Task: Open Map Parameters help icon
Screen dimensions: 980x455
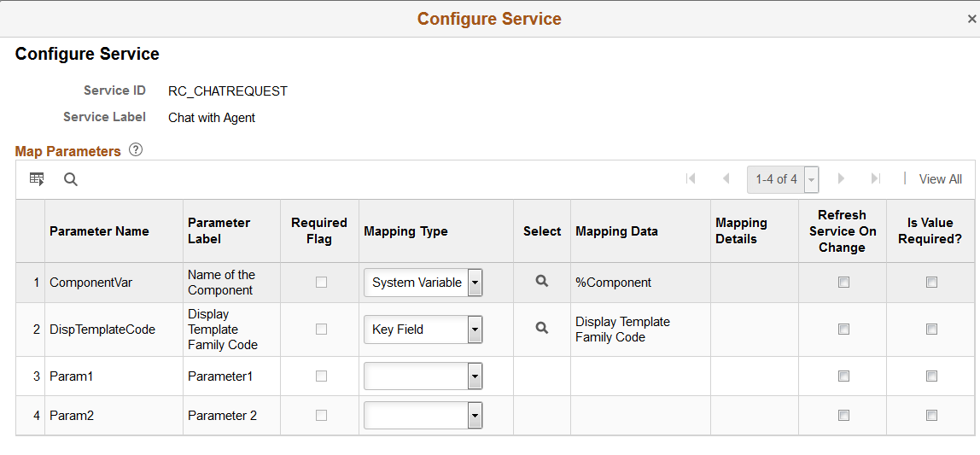Action: (x=136, y=150)
